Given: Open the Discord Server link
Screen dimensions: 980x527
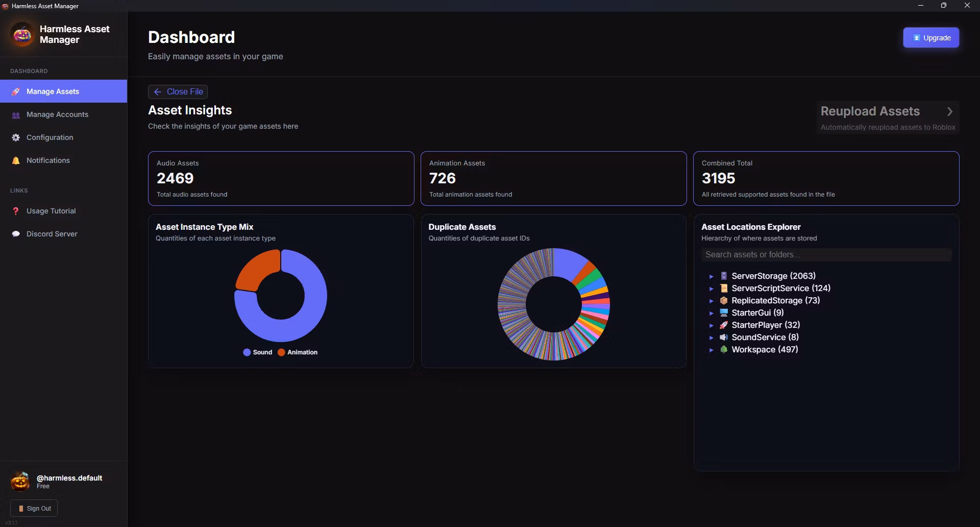Looking at the screenshot, I should 52,234.
